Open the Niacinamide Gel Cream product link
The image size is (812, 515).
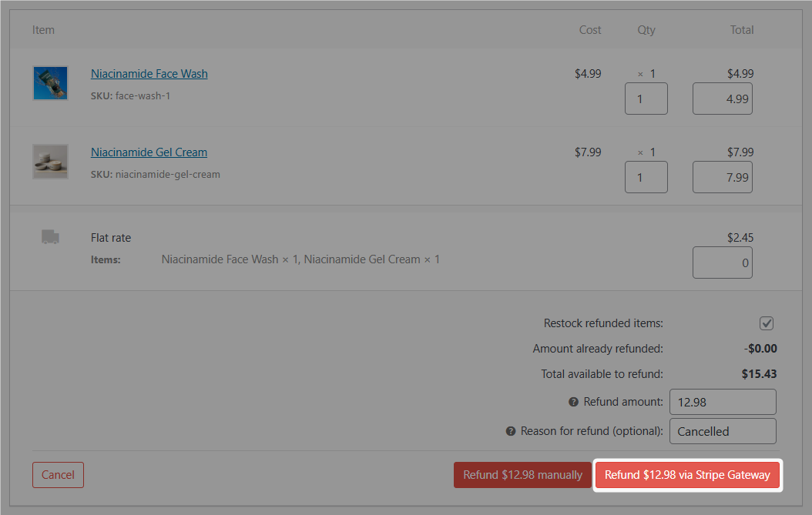(149, 152)
